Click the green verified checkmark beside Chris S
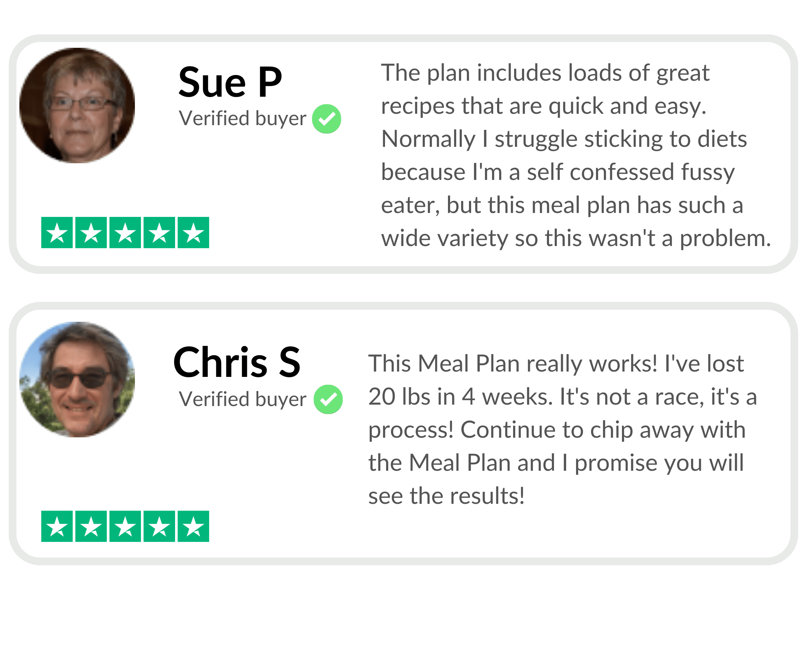 (328, 399)
